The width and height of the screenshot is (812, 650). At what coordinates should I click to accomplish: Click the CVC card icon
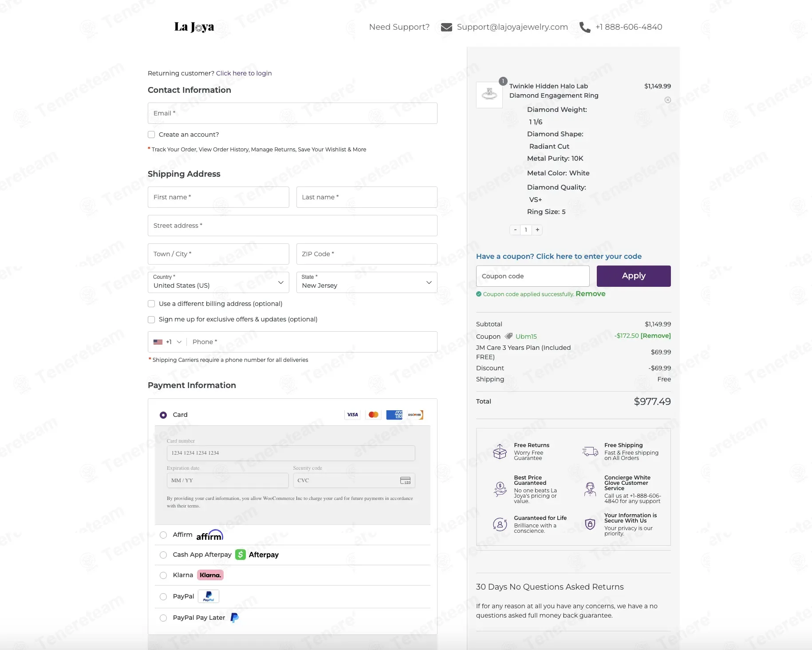(x=406, y=480)
